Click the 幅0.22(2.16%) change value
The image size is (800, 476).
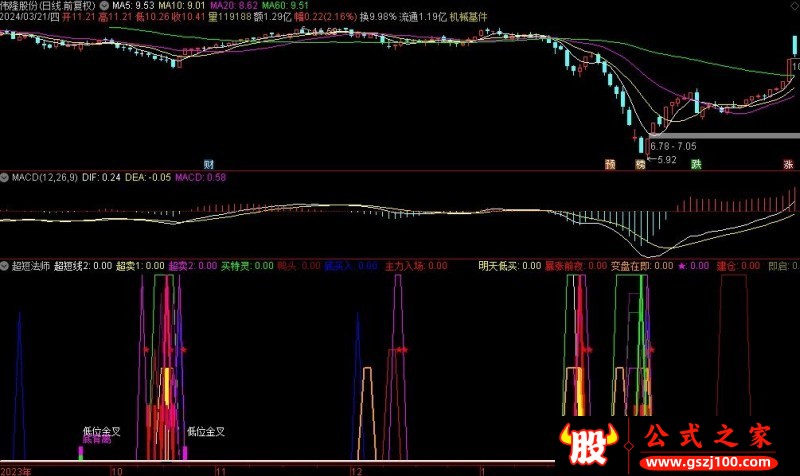(326, 17)
